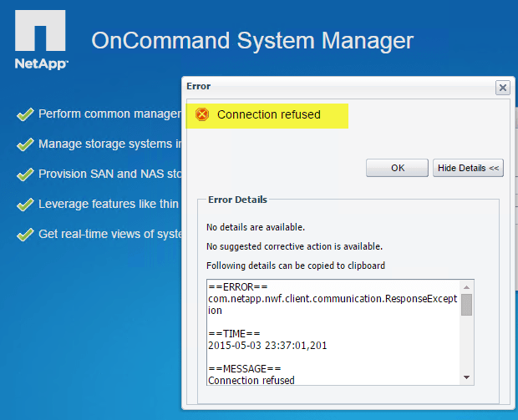Click the OnCommand System Manager title
The height and width of the screenshot is (420, 518).
[x=252, y=41]
